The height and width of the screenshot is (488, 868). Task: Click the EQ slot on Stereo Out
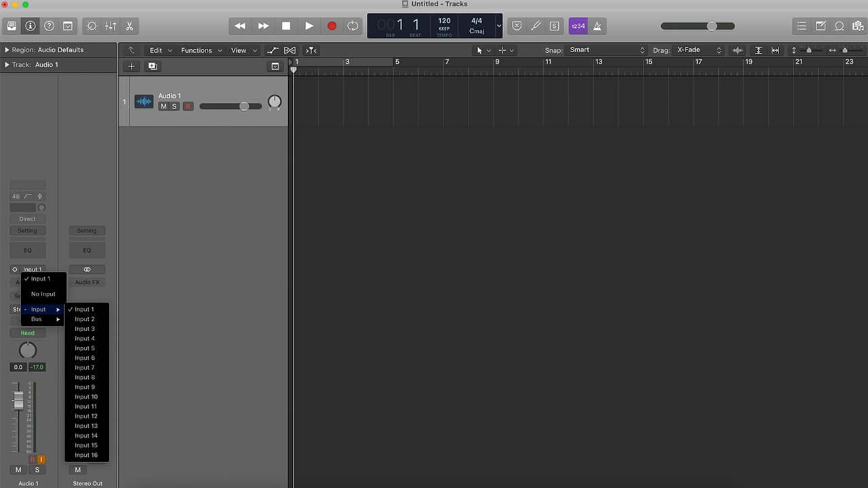click(x=87, y=250)
